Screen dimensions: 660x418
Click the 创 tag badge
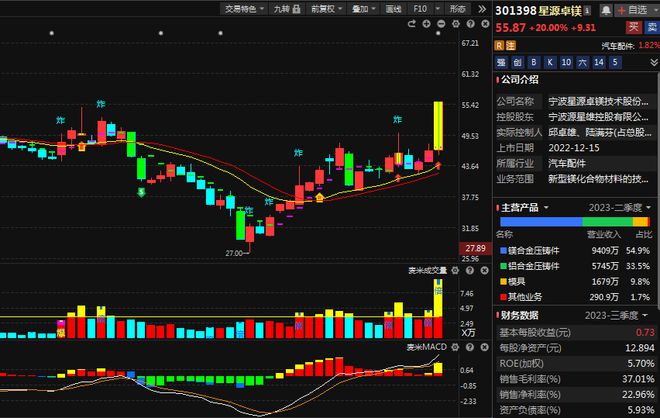pyautogui.click(x=517, y=62)
